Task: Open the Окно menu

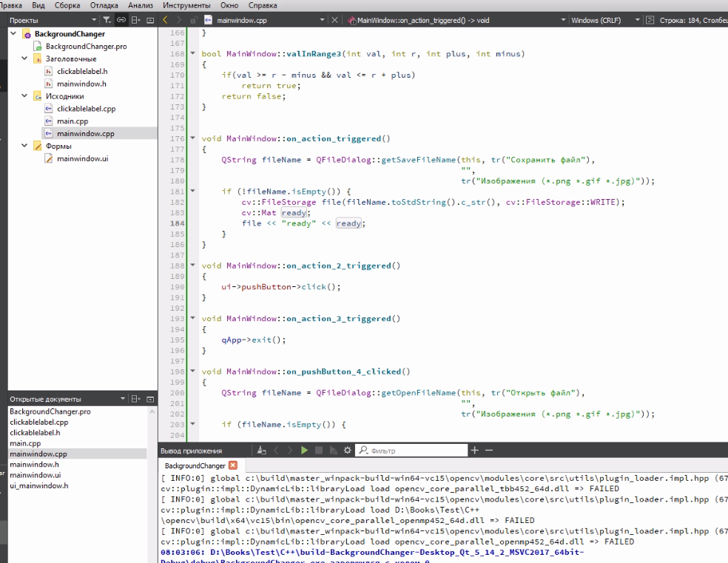Action: point(229,6)
